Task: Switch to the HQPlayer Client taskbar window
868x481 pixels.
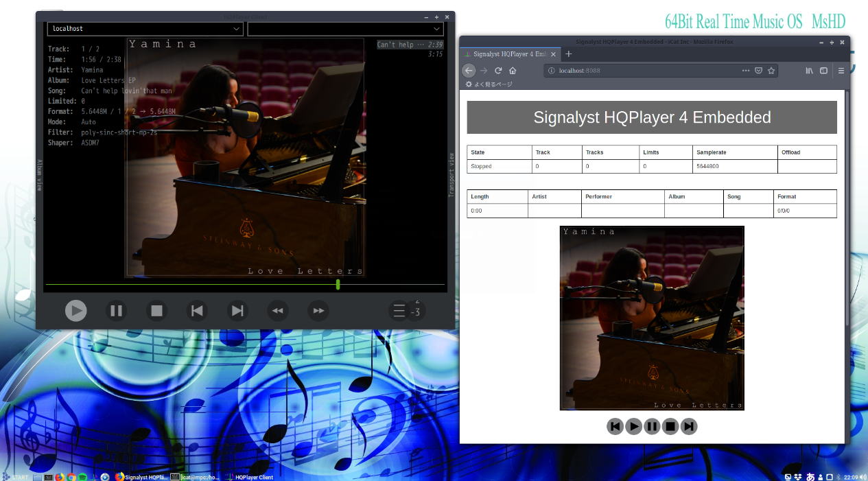Action: click(249, 477)
